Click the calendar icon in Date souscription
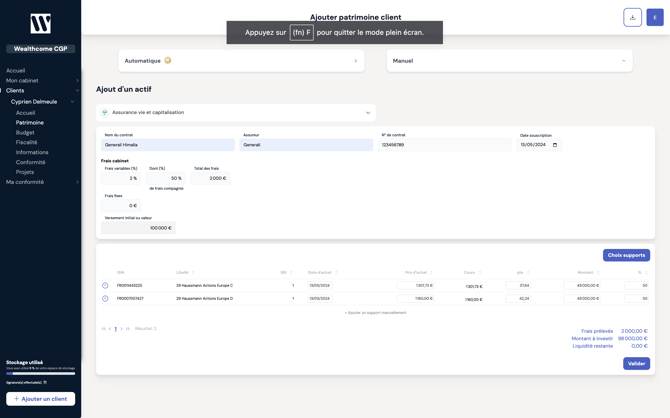Screen dimensions: 670x418 click(555, 145)
